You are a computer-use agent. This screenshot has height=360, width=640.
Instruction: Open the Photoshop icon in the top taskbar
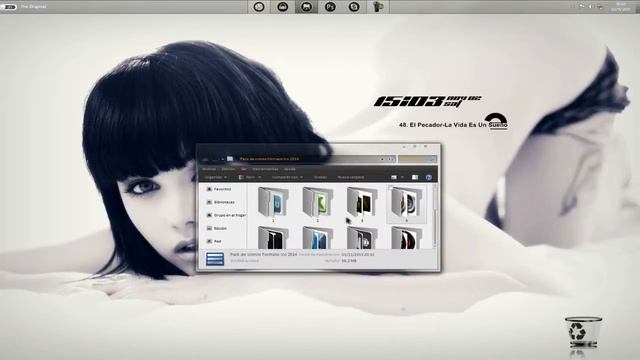click(x=330, y=7)
